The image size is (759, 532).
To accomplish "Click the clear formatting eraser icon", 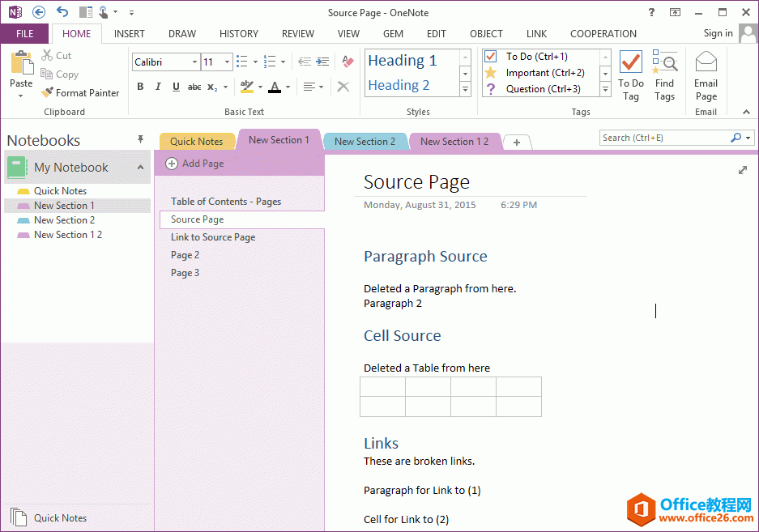I will coord(348,62).
